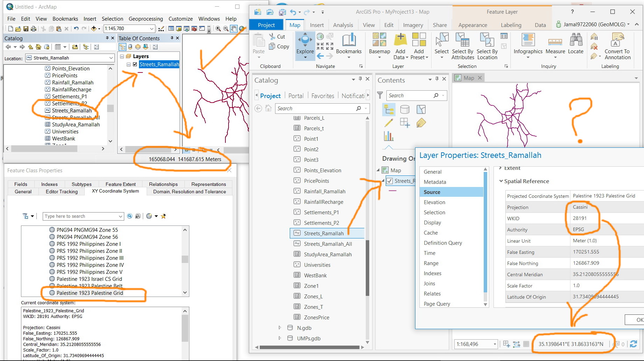
Task: Click the Basemap button
Action: pos(379,46)
